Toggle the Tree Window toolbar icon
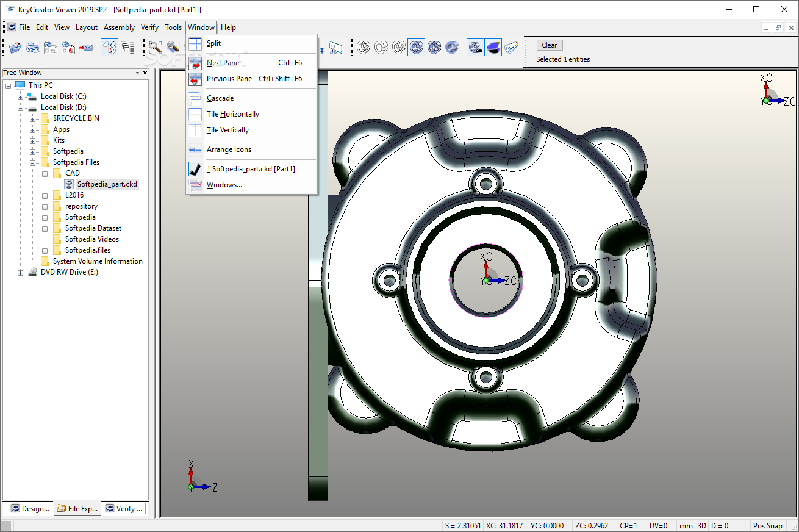Image resolution: width=799 pixels, height=532 pixels. (x=109, y=47)
